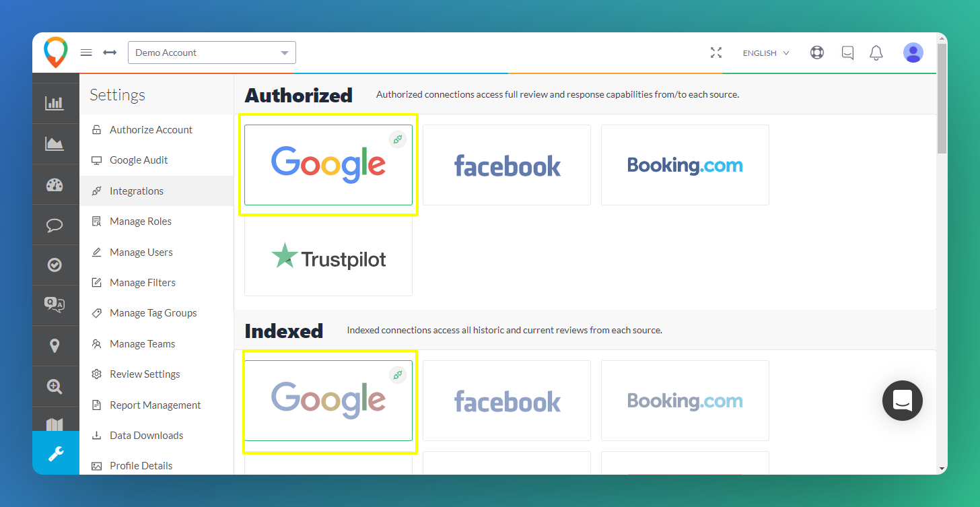Open the bar chart dashboard sidebar icon
This screenshot has height=507, width=980.
[x=55, y=103]
